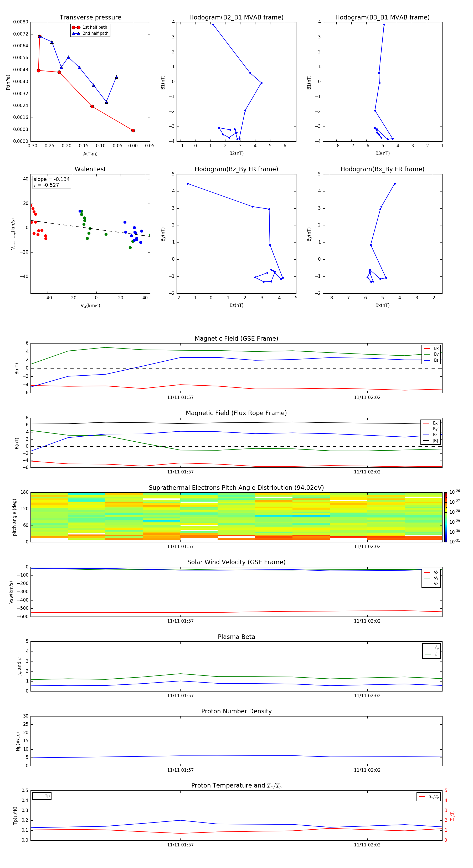Screen dimensions: 473x868
Task: Click the 'Pt(nPa)' y-axis label
Action: (8, 82)
